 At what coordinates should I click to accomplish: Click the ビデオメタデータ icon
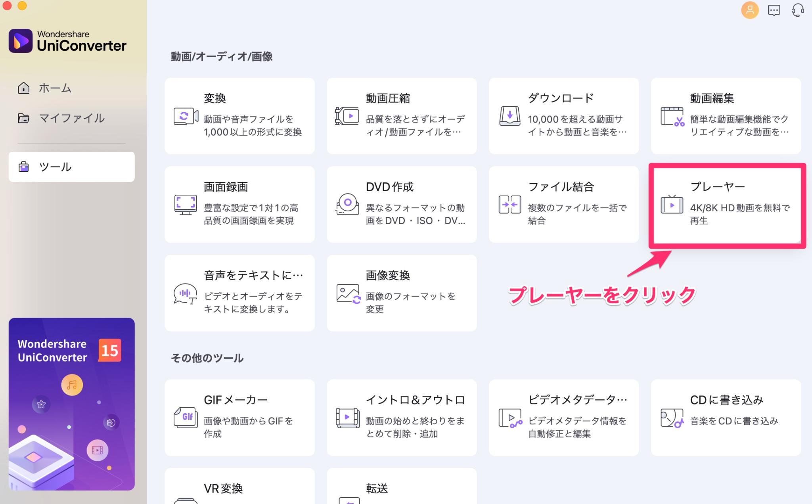pyautogui.click(x=510, y=418)
